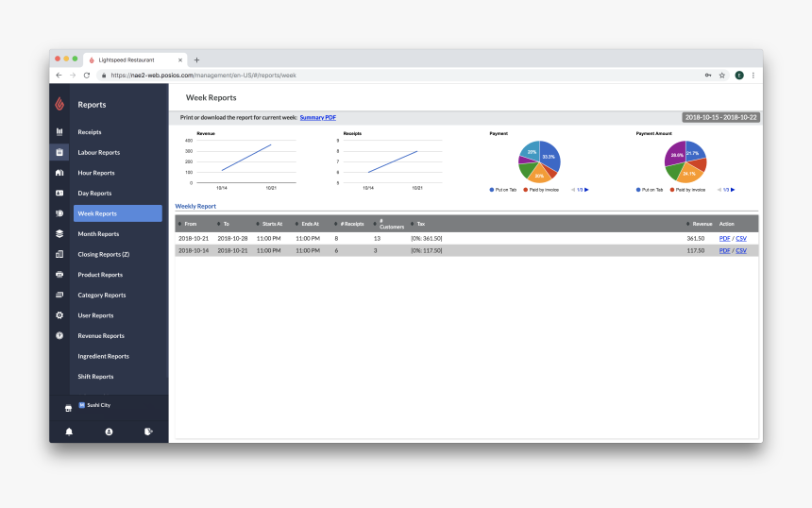The width and height of the screenshot is (812, 508).
Task: Click the help question mark sidebar icon
Action: pos(59,335)
